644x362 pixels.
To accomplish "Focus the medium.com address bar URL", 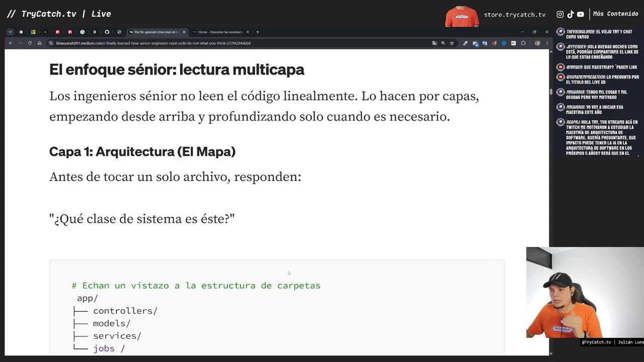I will click(153, 43).
